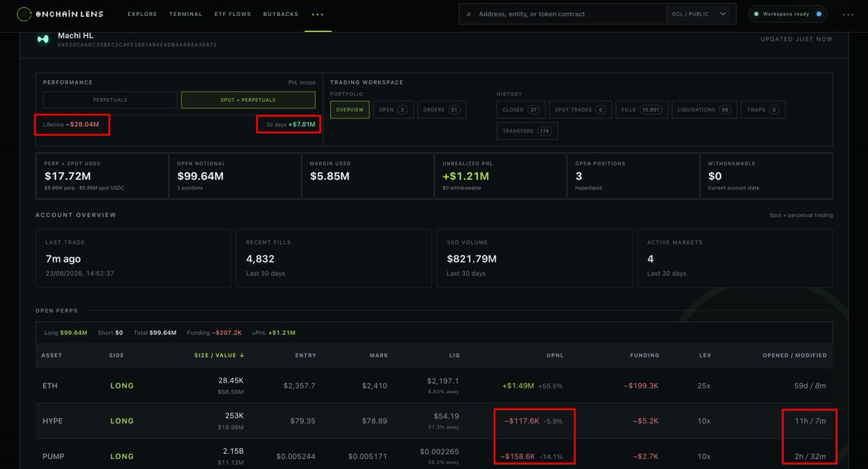Click the Open Notional $99.64M card
This screenshot has height=469, width=868.
234,175
